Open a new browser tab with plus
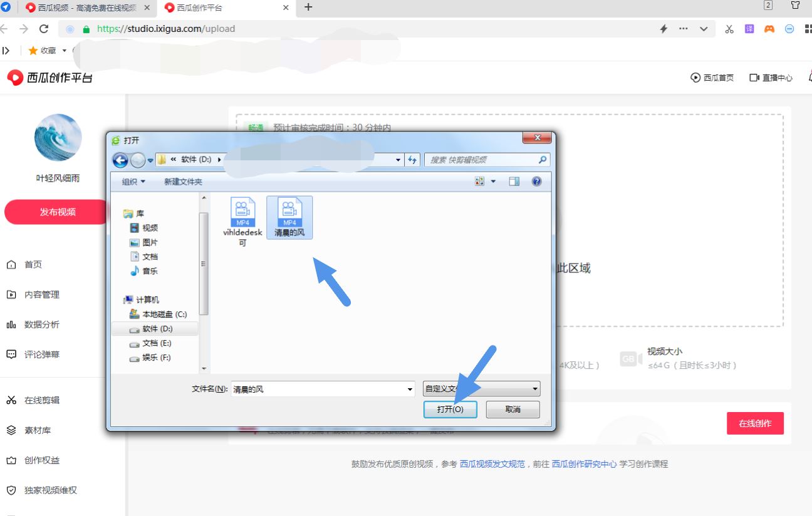Image resolution: width=812 pixels, height=516 pixels. (308, 8)
